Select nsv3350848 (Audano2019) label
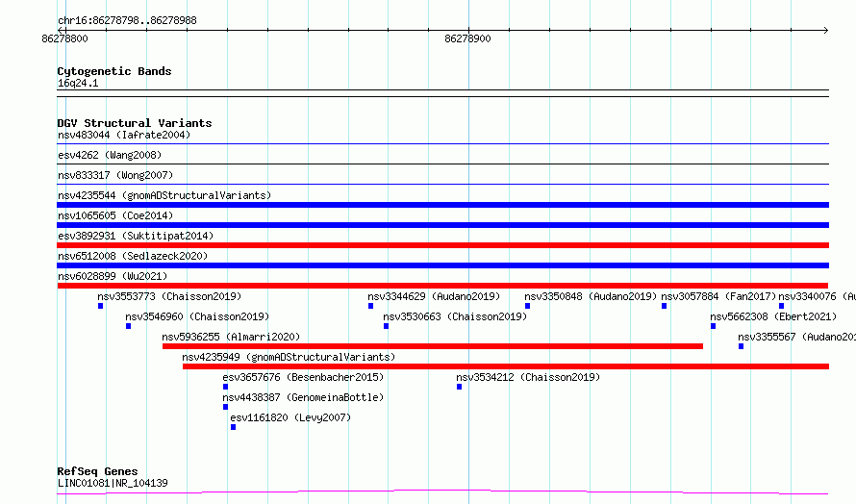Viewport: 856px width, 504px height. pyautogui.click(x=591, y=296)
